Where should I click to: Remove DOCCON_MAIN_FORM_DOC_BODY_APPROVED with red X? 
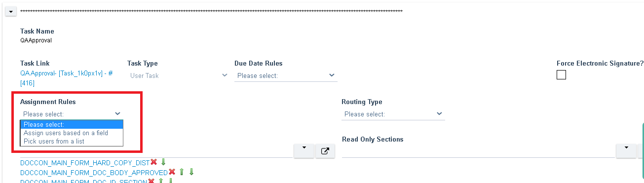click(172, 172)
